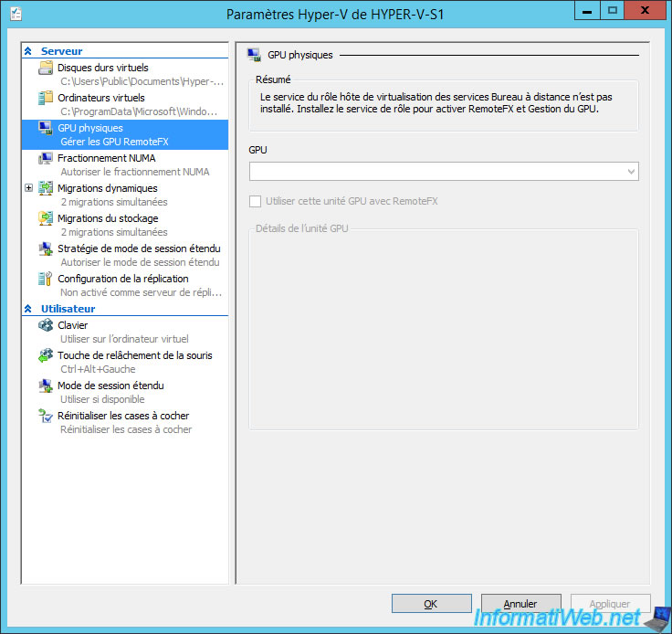
Task: Click 2 migrations simultanées under Migrations du stockage
Action: [114, 232]
